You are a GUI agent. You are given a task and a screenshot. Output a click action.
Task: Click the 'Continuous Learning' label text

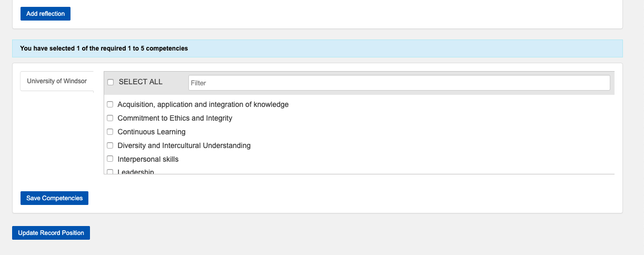click(x=152, y=132)
